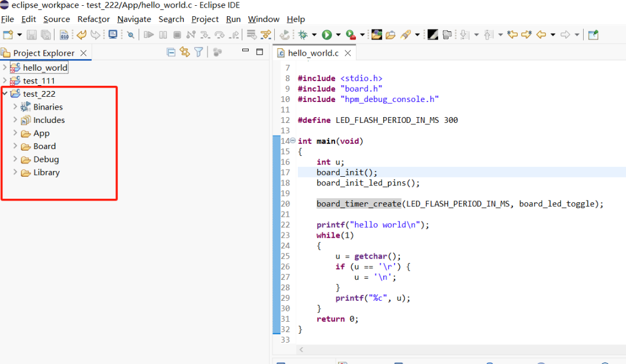Click the Debug bug toolbar icon
Image resolution: width=626 pixels, height=364 pixels.
303,35
